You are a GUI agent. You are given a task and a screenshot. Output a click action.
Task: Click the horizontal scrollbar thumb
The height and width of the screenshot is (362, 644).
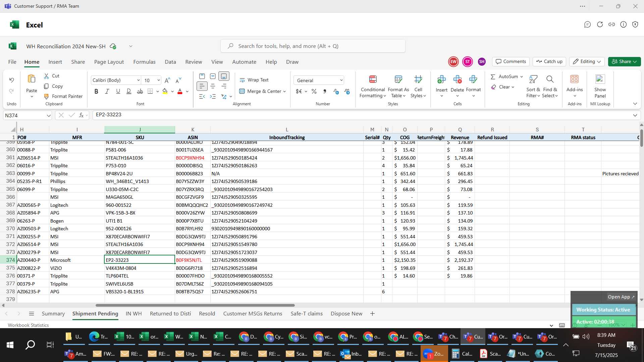pyautogui.click(x=195, y=305)
